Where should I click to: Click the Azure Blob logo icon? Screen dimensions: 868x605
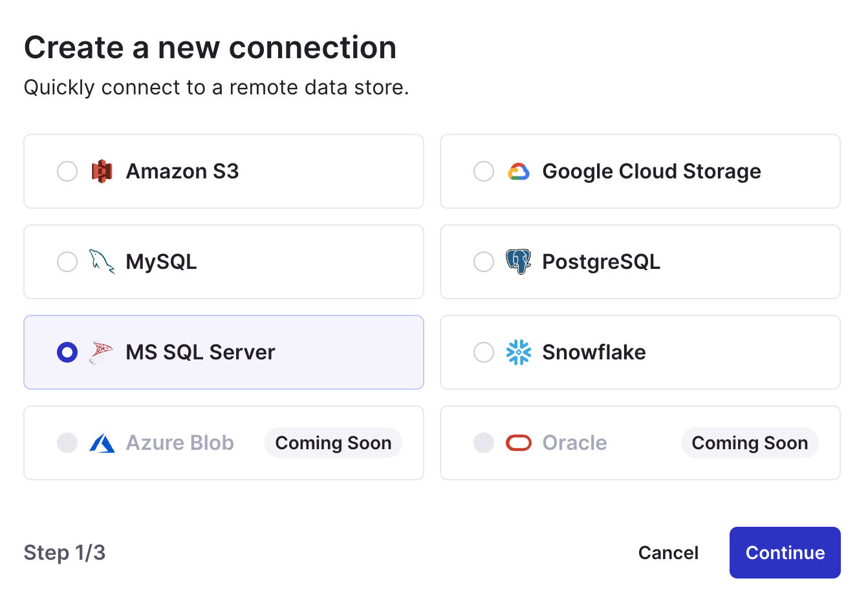pyautogui.click(x=102, y=443)
